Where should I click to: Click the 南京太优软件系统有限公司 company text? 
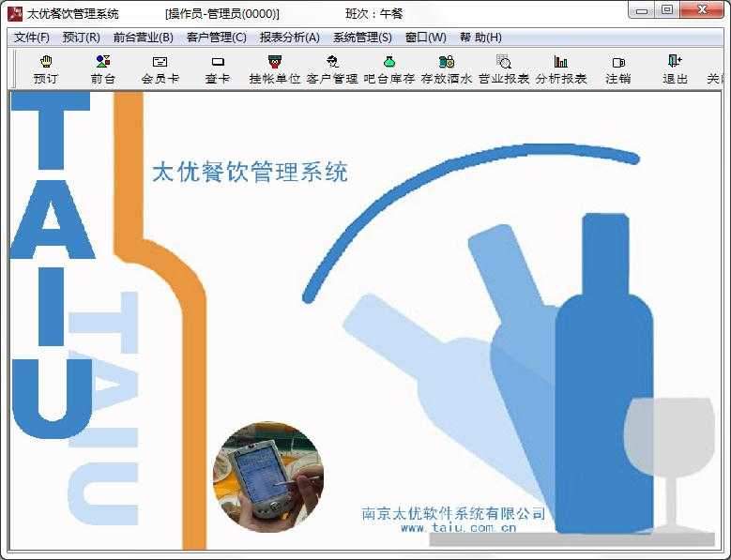pos(453,513)
